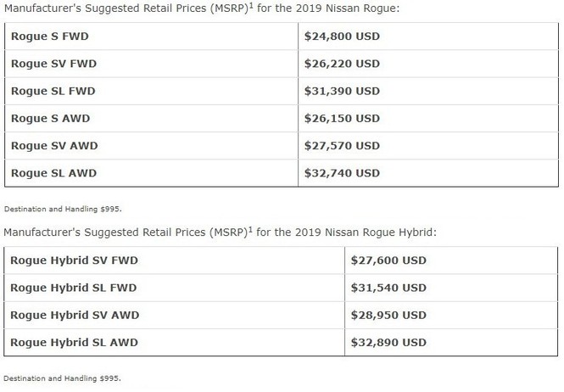This screenshot has width=564, height=392.
Task: Select the $27,570 USD price
Action: tap(342, 146)
